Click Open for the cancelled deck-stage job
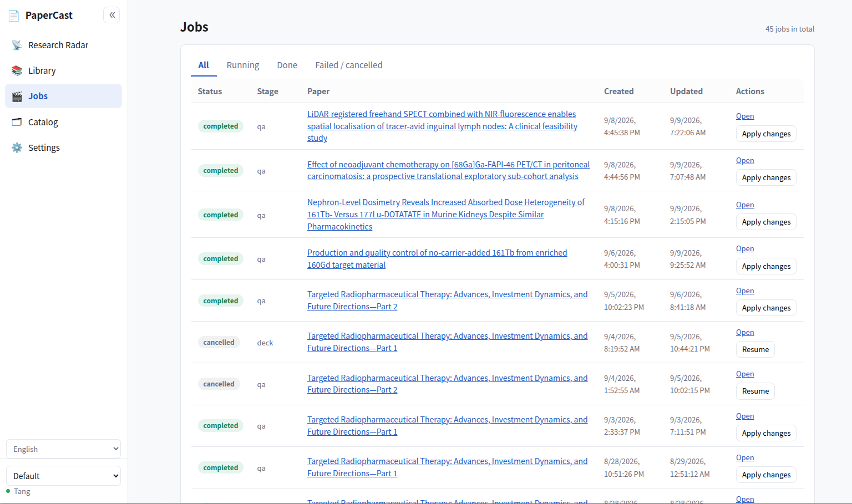Viewport: 852px width, 504px height. tap(745, 332)
